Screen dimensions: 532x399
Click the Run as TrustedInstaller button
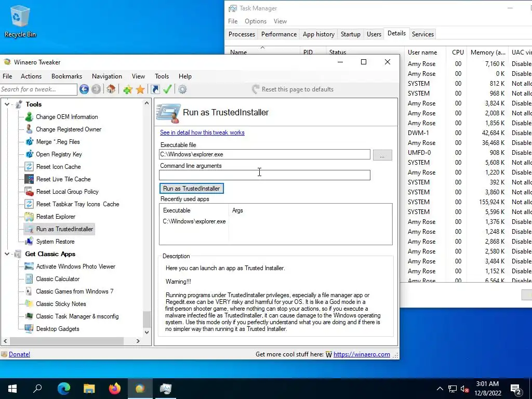click(x=191, y=188)
